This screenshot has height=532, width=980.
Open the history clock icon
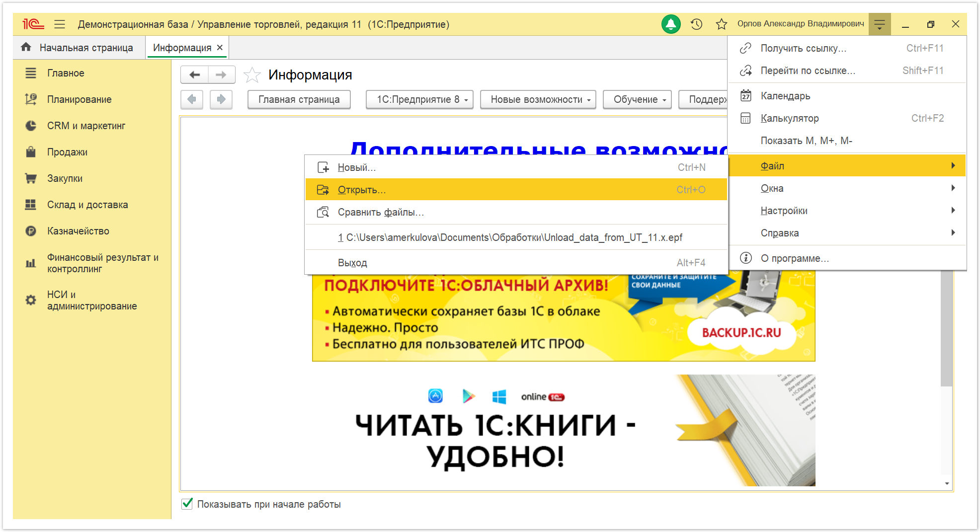click(x=696, y=24)
